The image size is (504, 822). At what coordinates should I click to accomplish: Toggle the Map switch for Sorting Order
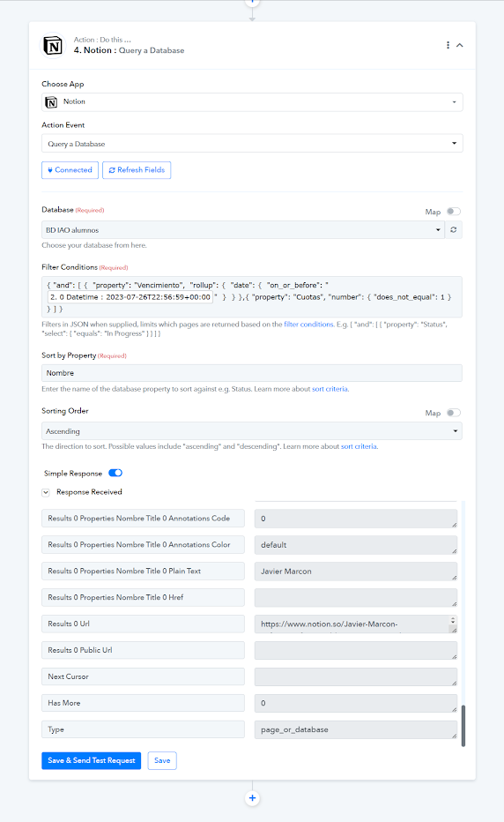(454, 413)
